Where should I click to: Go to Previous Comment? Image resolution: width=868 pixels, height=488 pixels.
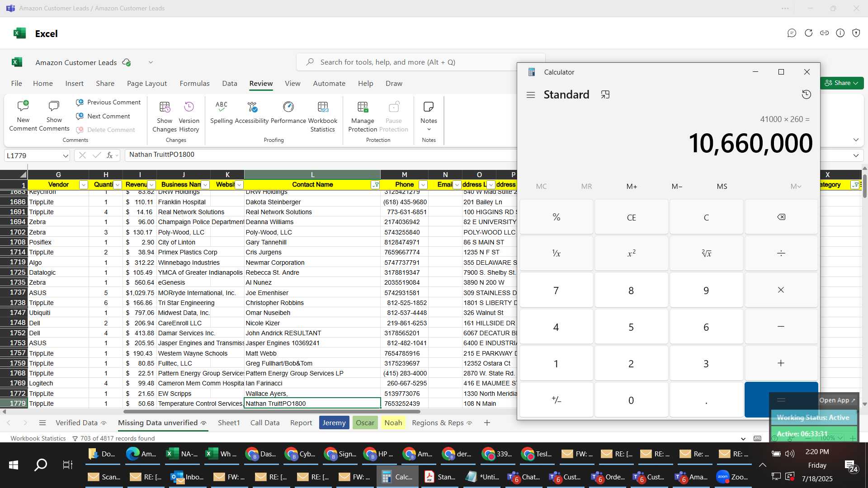tap(108, 103)
